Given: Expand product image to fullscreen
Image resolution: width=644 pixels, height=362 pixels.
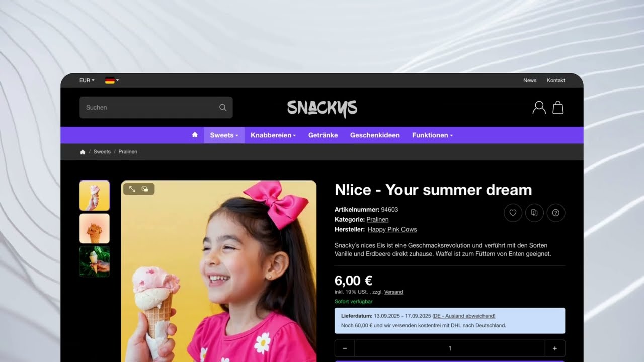Looking at the screenshot, I should pos(132,189).
